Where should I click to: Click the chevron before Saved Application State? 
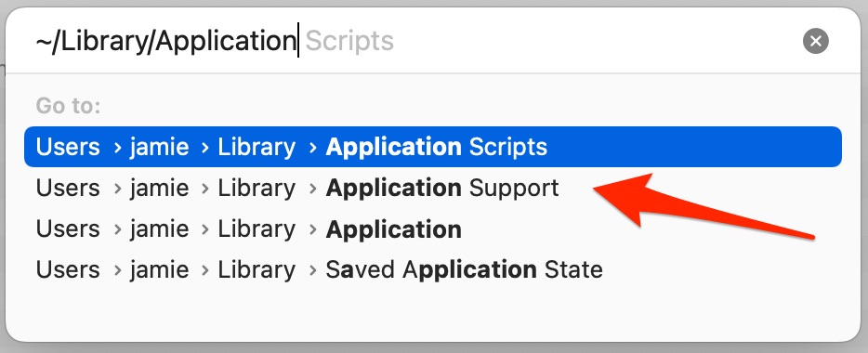[x=314, y=270]
